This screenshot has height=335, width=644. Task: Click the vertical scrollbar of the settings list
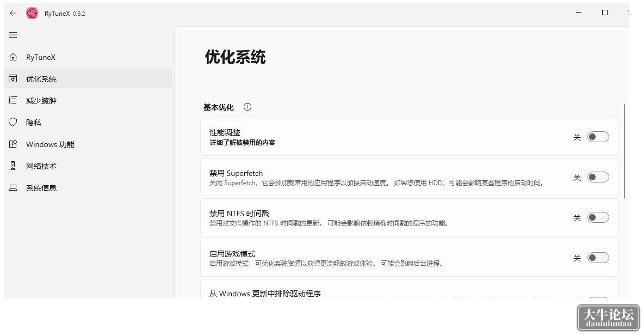(624, 151)
